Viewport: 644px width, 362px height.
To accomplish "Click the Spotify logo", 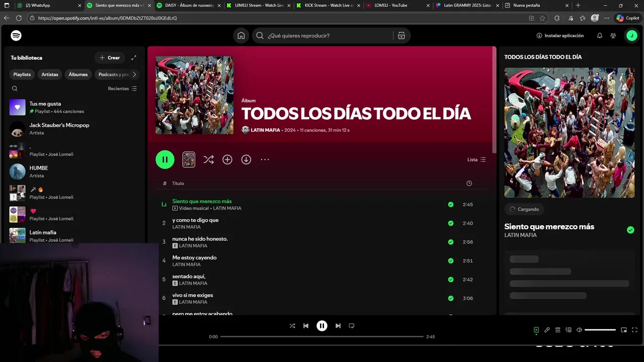I will [x=16, y=36].
